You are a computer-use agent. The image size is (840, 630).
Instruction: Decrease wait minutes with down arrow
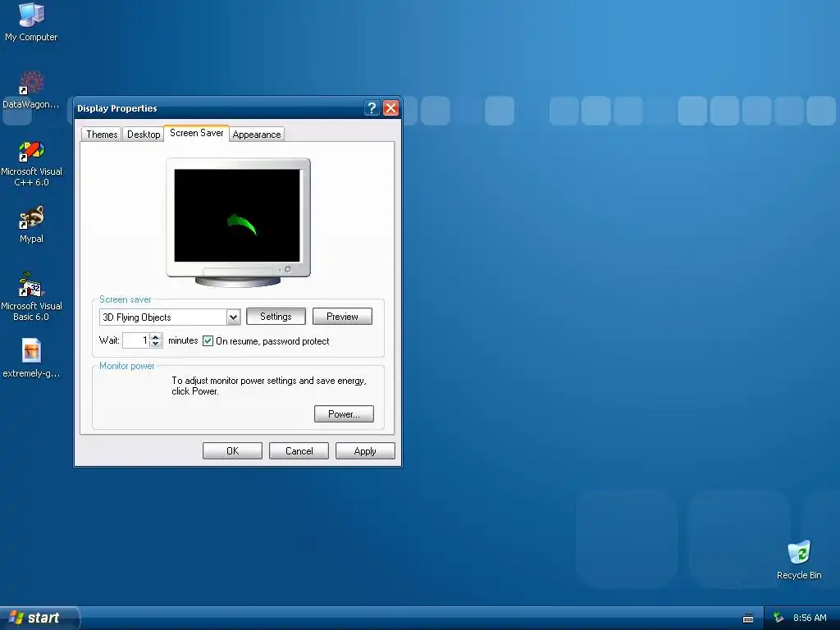click(156, 344)
